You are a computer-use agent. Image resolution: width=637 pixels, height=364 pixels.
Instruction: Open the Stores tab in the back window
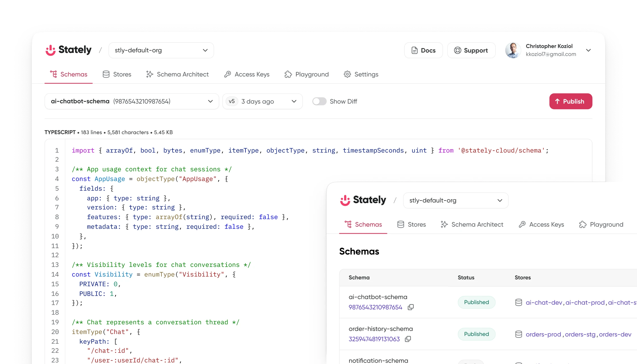[117, 74]
